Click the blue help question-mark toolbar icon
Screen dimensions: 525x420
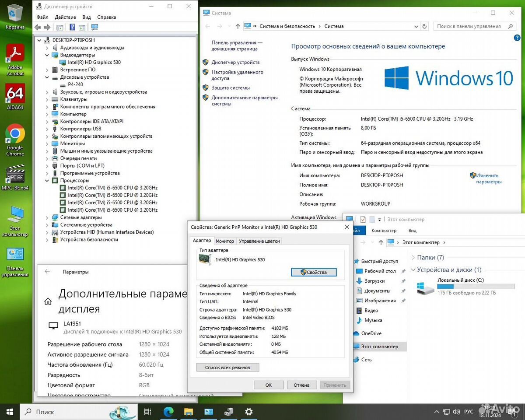(x=72, y=27)
